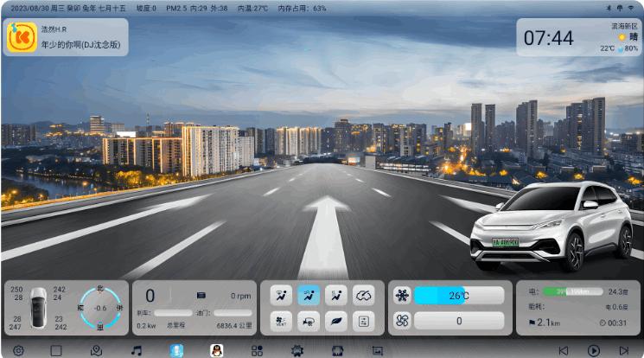This screenshot has width=644, height=358.
Task: Toggle the green leaf eco mode
Action: 336,321
